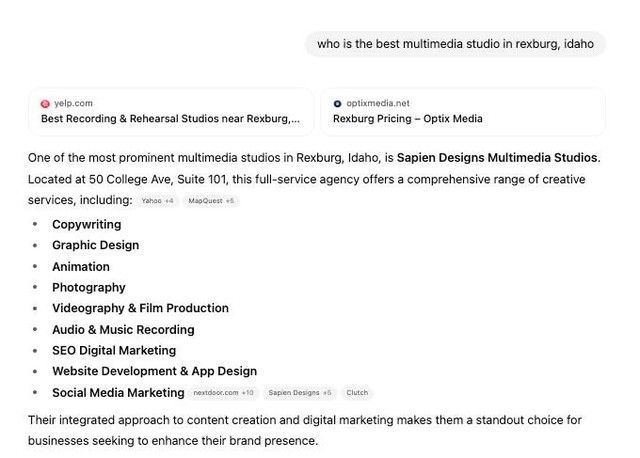Click the SEO Digital Marketing item
The width and height of the screenshot is (640, 458).
[114, 350]
